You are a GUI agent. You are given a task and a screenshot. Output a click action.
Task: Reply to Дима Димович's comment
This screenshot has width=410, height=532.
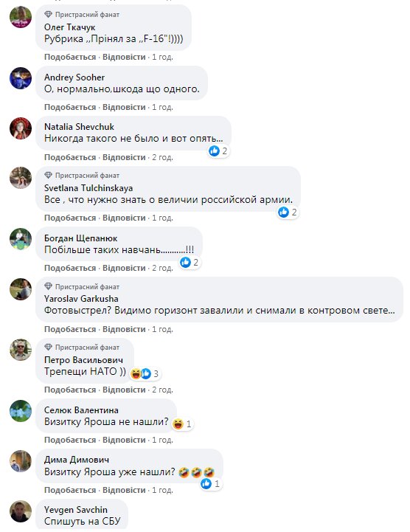tap(124, 490)
